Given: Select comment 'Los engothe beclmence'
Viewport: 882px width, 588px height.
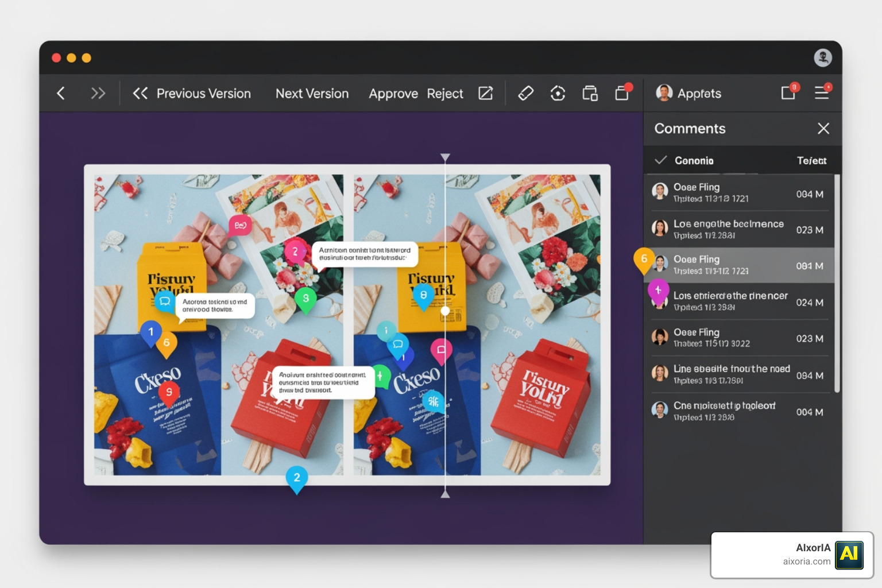Looking at the screenshot, I should (x=739, y=229).
